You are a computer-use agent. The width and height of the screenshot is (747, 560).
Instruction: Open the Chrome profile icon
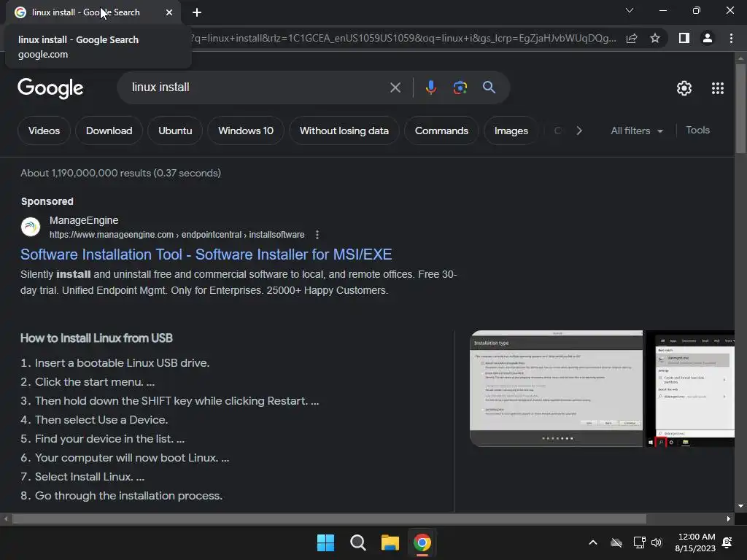708,38
